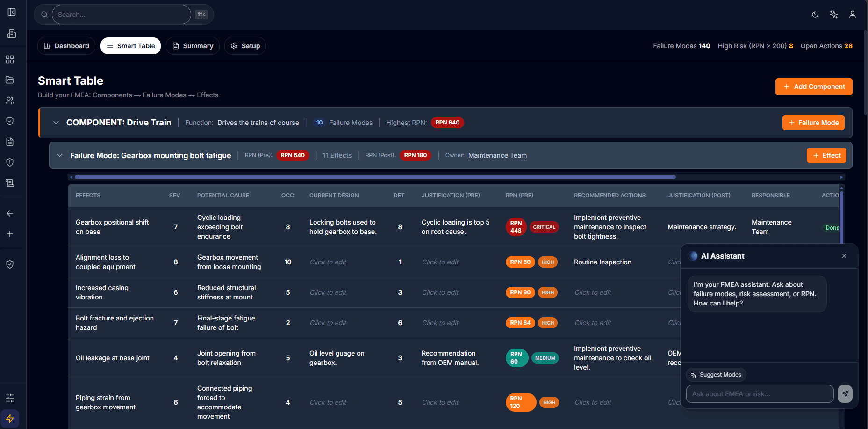868x429 pixels.
Task: Open the users icon in sidebar
Action: [10, 101]
